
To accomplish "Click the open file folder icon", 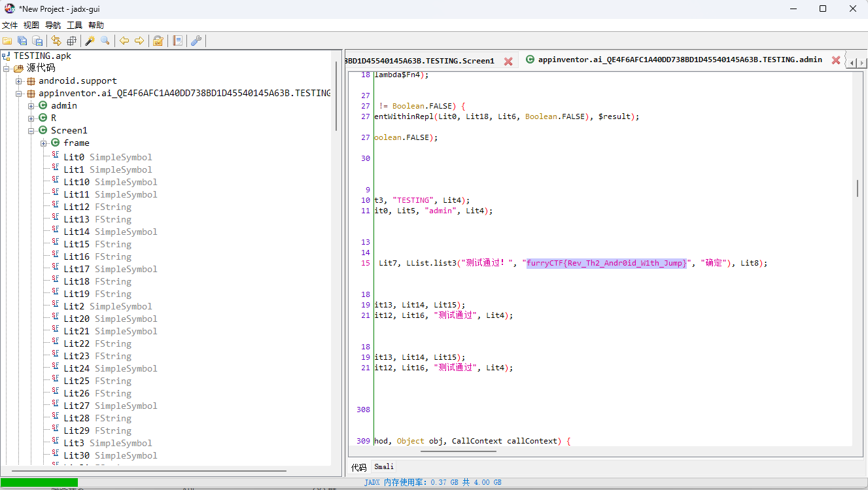I will (x=7, y=41).
